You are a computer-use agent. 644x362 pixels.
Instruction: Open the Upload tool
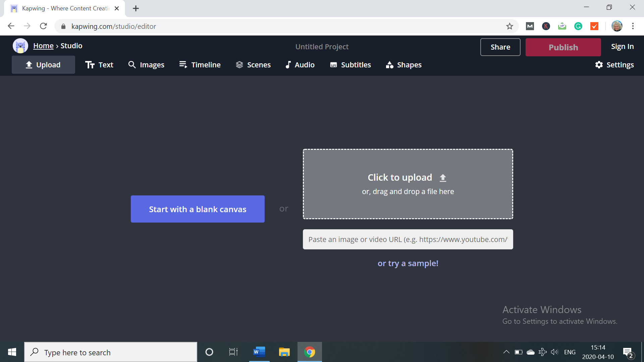[43, 65]
